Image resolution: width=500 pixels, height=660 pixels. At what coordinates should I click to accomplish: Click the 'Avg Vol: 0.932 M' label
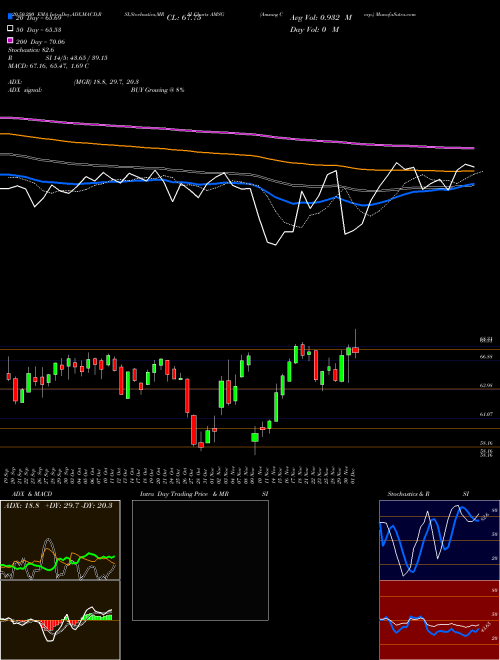pos(321,18)
